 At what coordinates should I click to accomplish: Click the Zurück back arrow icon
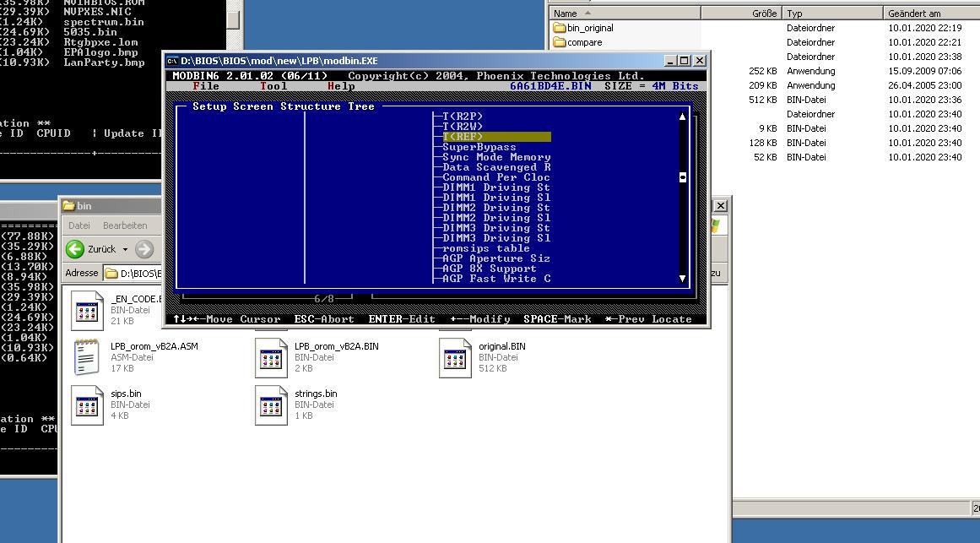(75, 249)
